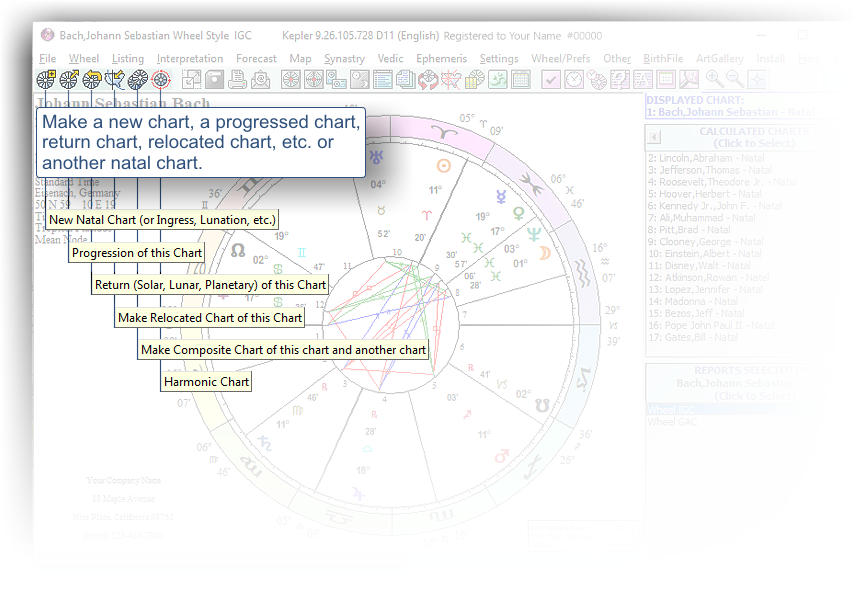Image resolution: width=864 pixels, height=597 pixels.
Task: Click displayed chart link Bach, Johann Sebastian
Action: tap(716, 113)
